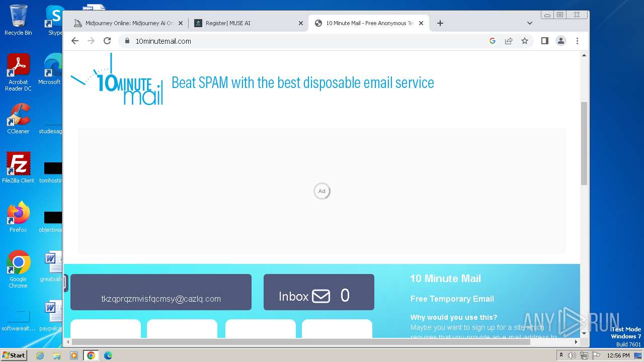644x362 pixels.
Task: Open the greatsaf Word document icon
Action: 52,266
